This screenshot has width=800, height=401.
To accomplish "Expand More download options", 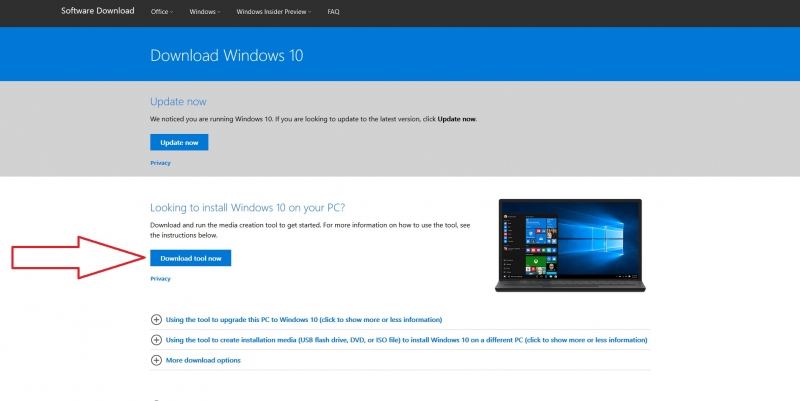I will [203, 360].
